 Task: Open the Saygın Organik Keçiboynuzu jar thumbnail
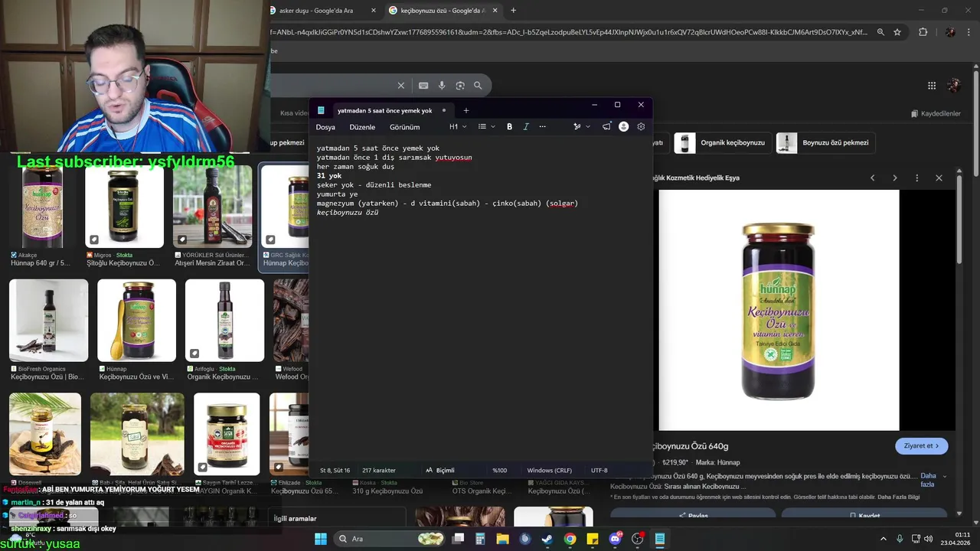pos(227,433)
